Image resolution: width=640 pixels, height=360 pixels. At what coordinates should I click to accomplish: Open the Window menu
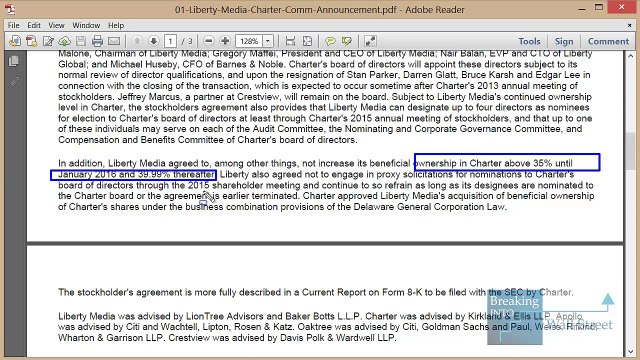tap(86, 25)
